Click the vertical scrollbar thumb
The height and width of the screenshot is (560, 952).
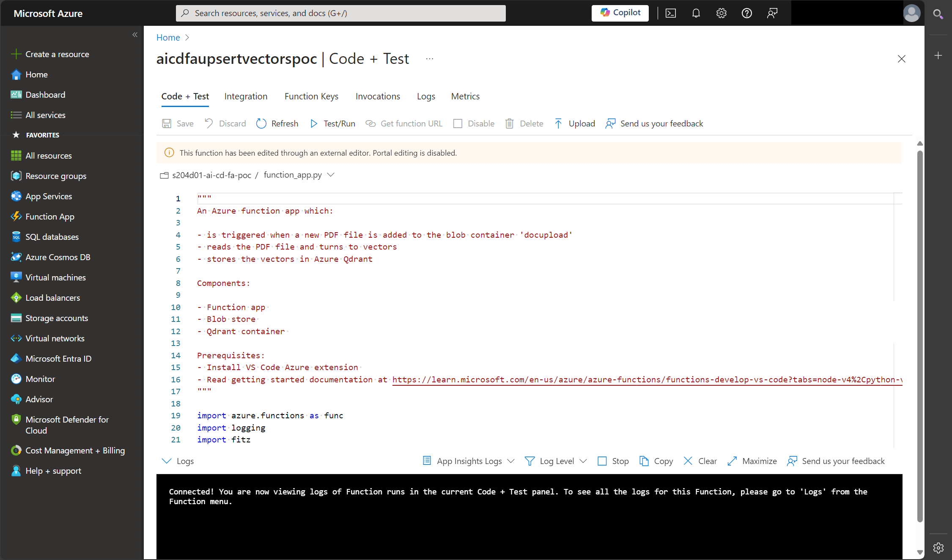click(920, 336)
